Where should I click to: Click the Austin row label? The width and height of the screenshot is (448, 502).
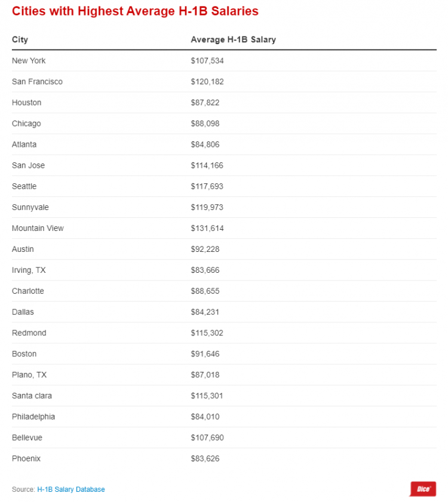(23, 249)
